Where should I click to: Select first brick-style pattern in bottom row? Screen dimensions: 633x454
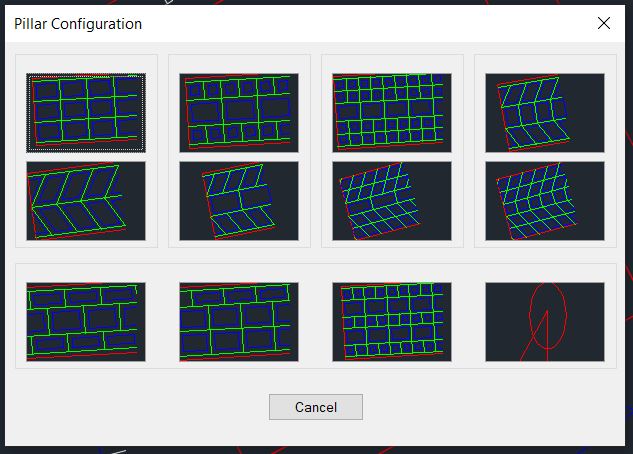coord(86,321)
